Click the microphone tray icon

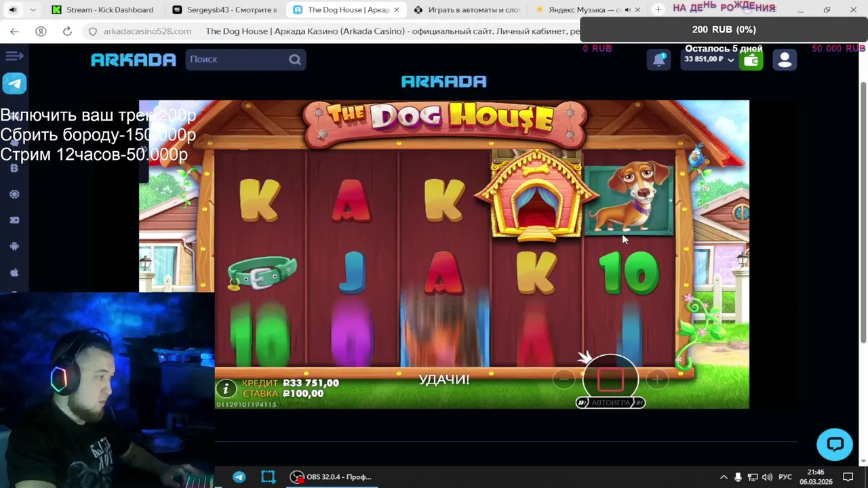[x=738, y=477]
